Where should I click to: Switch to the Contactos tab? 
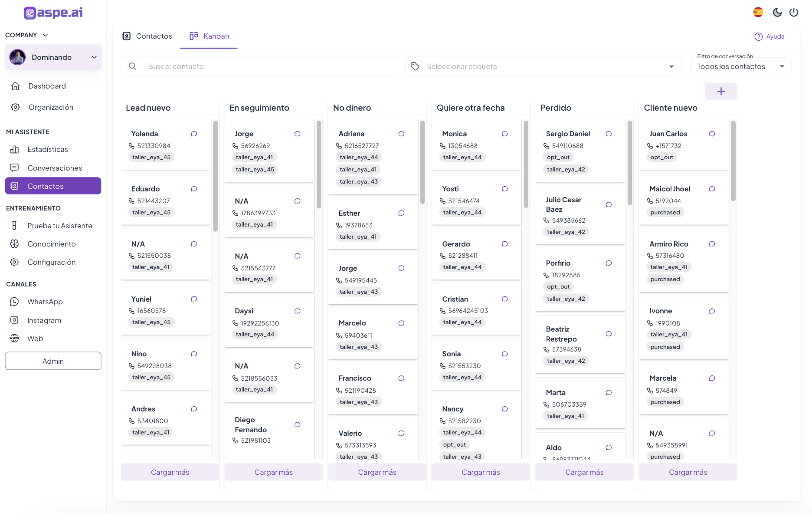point(147,36)
